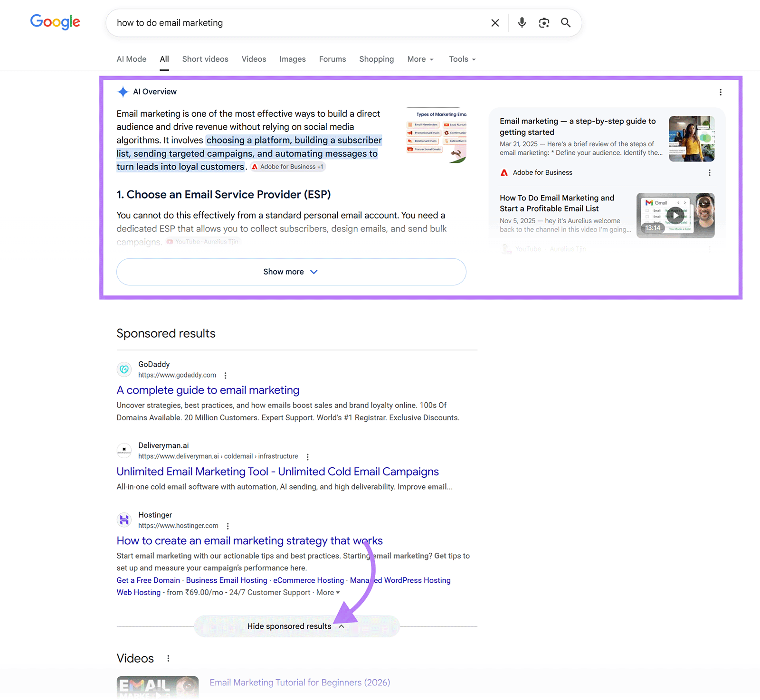This screenshot has width=760, height=700.
Task: Submit search with magnifier icon
Action: click(566, 23)
